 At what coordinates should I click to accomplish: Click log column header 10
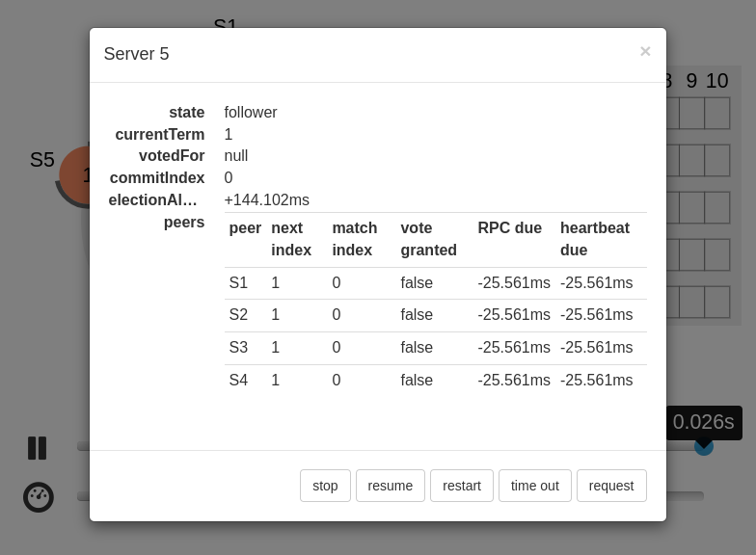pos(716,81)
